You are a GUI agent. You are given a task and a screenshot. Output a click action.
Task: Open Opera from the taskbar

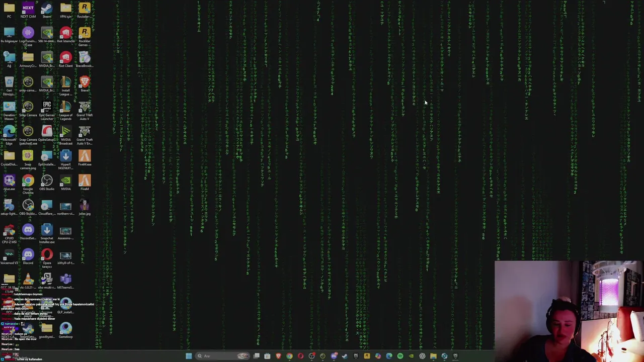coord(300,356)
